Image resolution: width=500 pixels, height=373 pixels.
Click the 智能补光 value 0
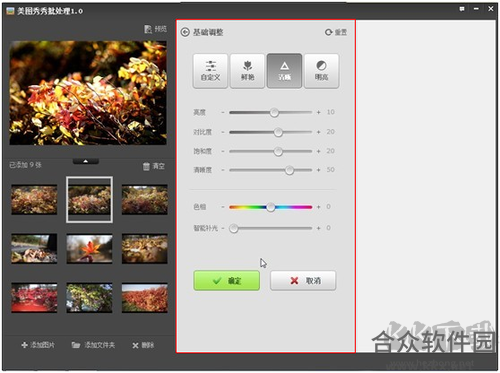(328, 228)
